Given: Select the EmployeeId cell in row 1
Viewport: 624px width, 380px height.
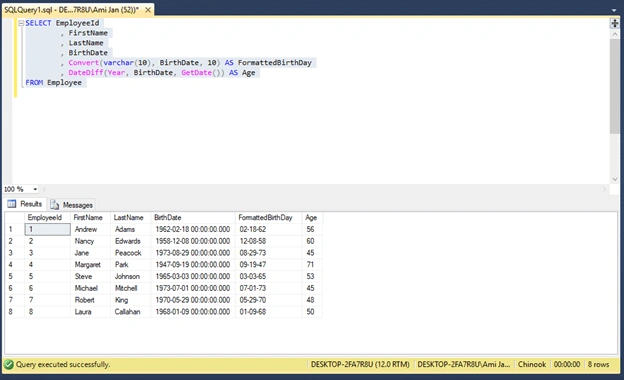Looking at the screenshot, I should click(x=47, y=229).
